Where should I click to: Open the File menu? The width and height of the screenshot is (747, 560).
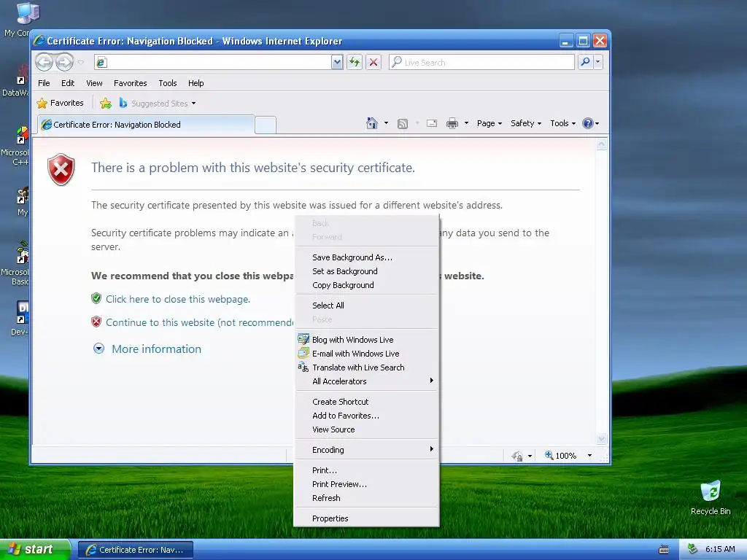(x=44, y=83)
